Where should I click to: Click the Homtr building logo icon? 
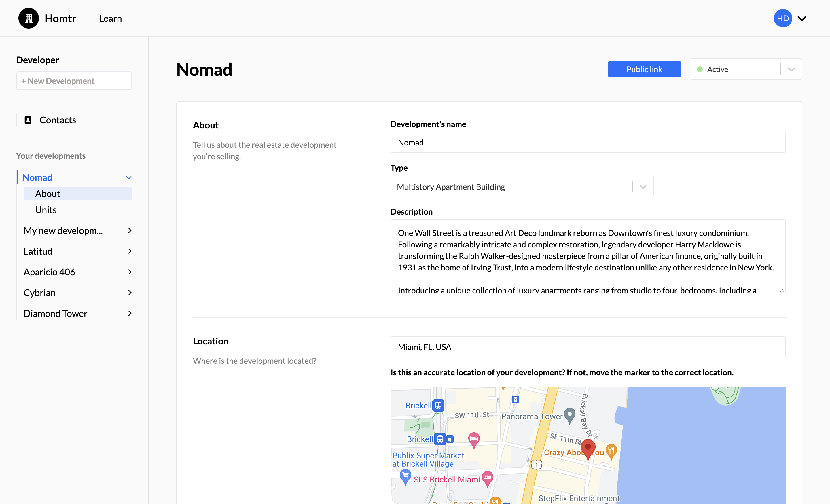coord(29,18)
